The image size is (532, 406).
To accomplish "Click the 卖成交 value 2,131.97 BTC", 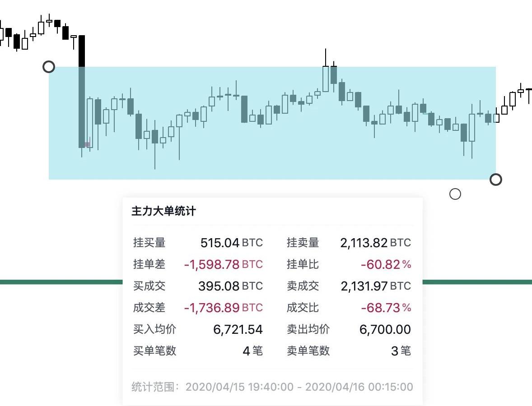I will tap(375, 286).
